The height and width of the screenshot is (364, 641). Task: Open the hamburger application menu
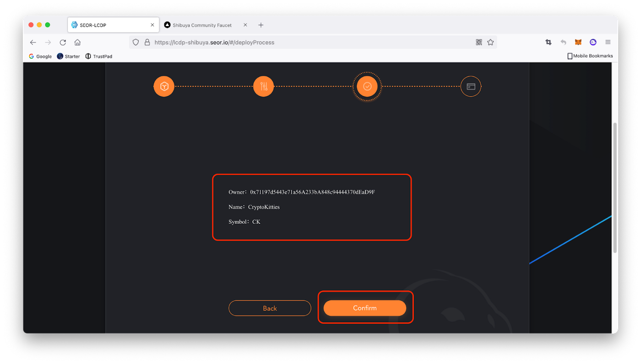[x=608, y=42]
